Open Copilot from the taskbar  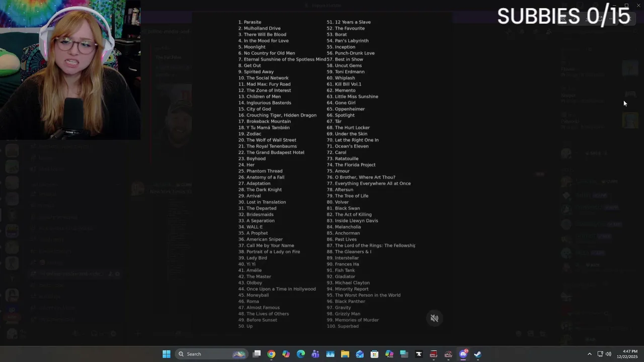(286, 354)
